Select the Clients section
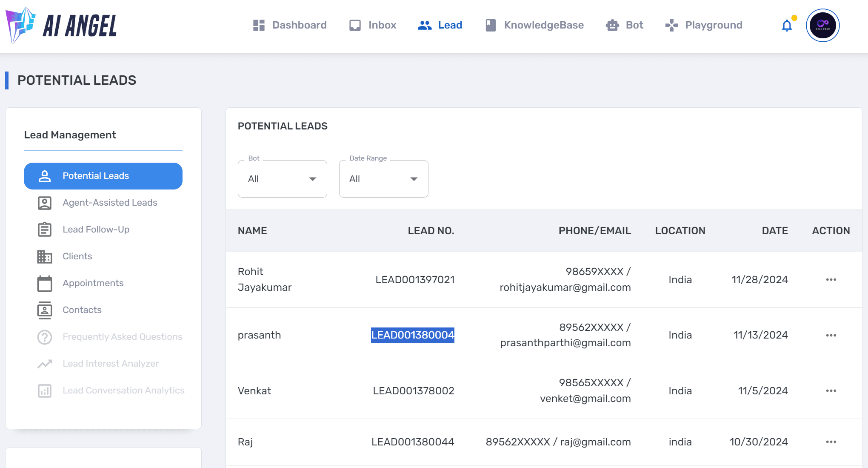This screenshot has height=468, width=868. pyautogui.click(x=77, y=256)
